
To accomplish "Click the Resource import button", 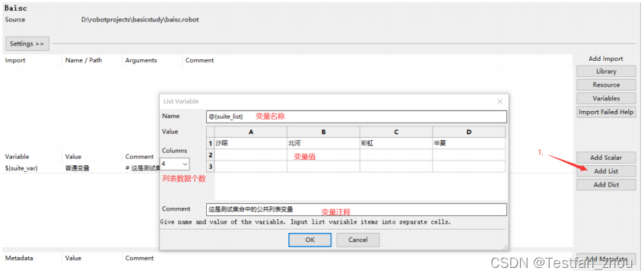I will (606, 84).
